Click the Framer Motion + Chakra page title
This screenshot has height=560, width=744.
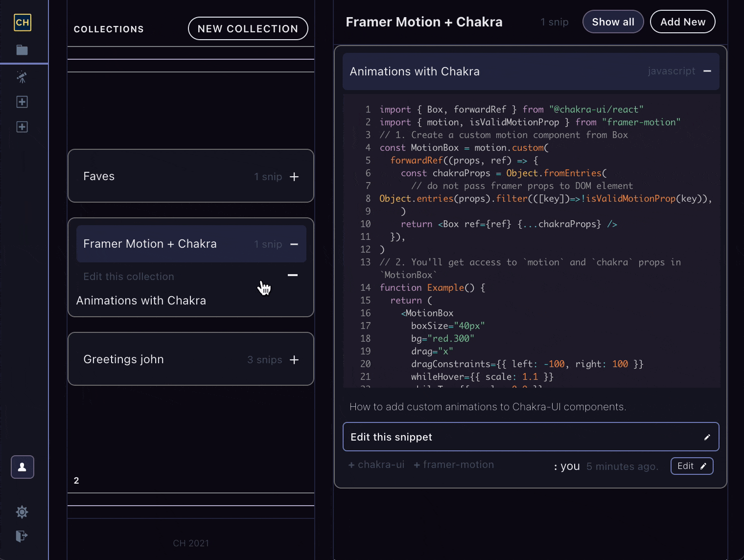424,22
